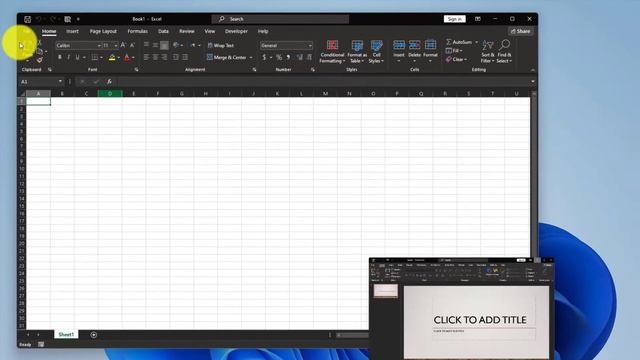Click the Decrease Indent icon

pos(176,58)
